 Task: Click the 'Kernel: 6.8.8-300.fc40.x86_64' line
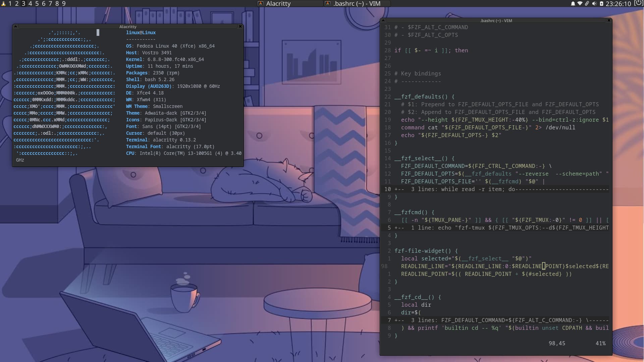pyautogui.click(x=165, y=59)
